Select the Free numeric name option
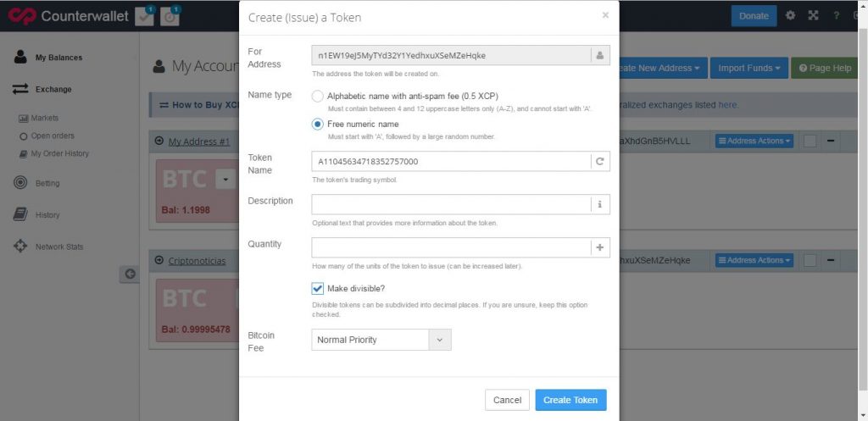 317,125
